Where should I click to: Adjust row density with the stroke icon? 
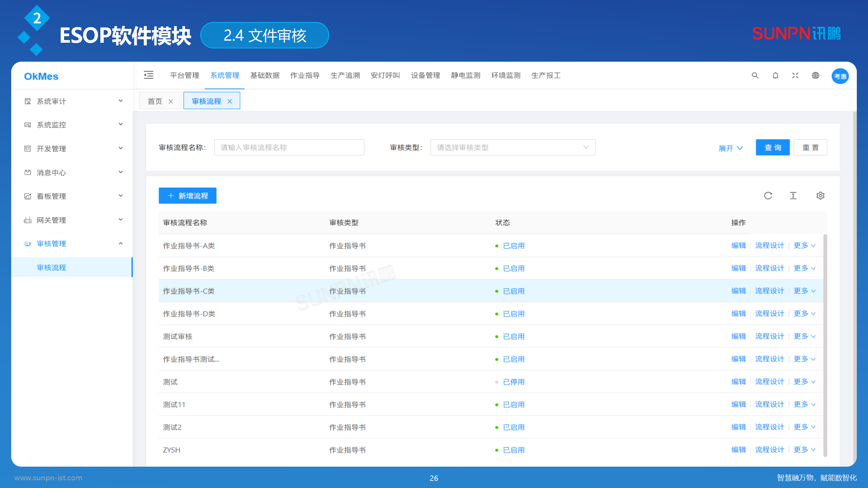(x=793, y=196)
